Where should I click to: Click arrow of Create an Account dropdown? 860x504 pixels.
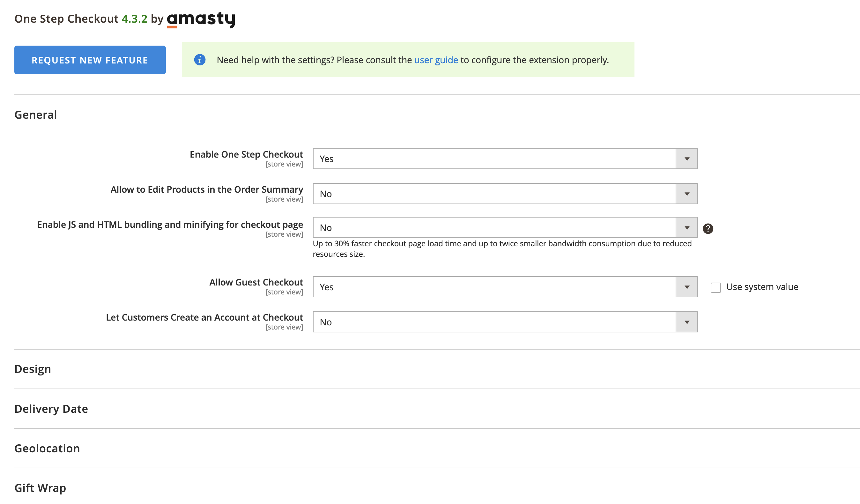(687, 322)
